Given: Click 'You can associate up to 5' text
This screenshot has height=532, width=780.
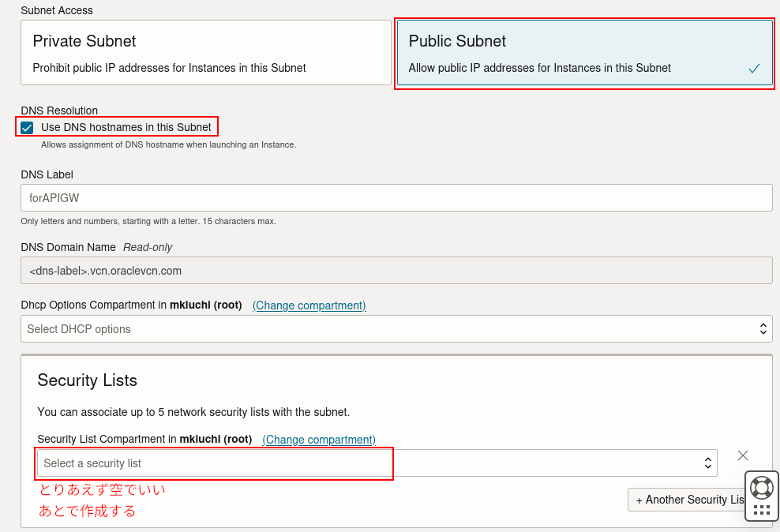Looking at the screenshot, I should (x=193, y=412).
